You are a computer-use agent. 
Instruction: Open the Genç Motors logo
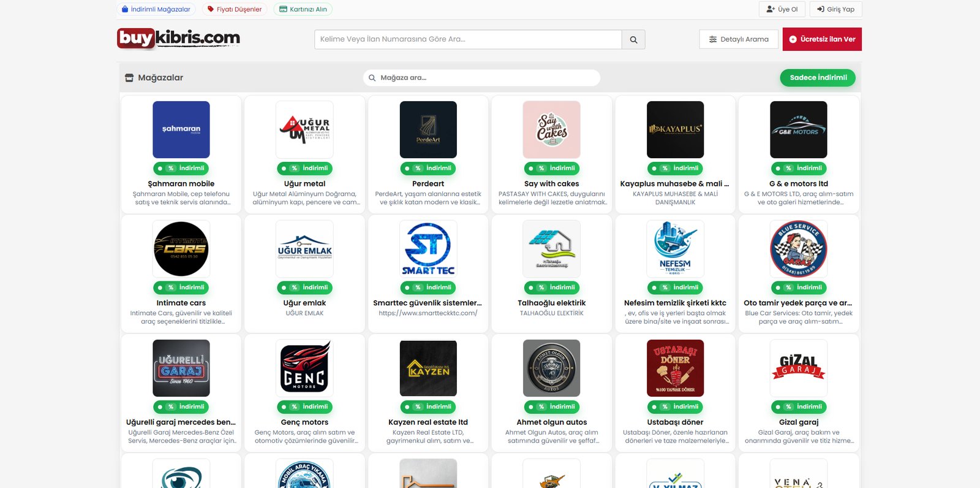(304, 368)
